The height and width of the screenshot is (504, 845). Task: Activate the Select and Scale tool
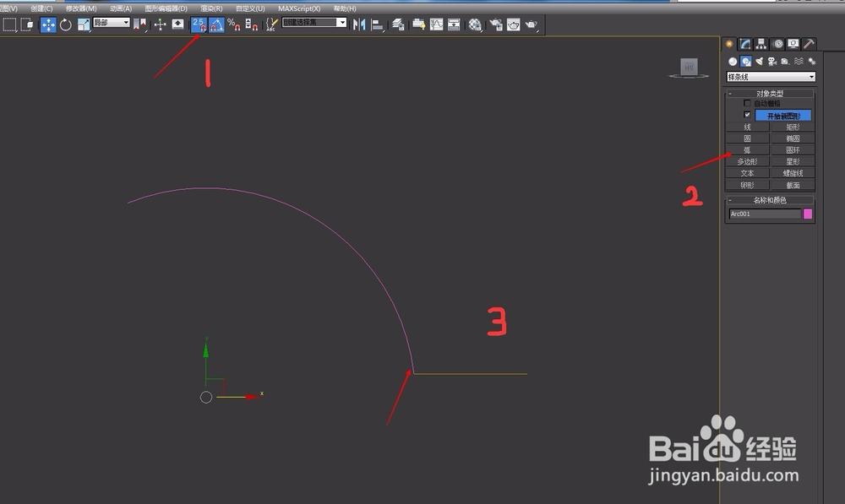84,24
